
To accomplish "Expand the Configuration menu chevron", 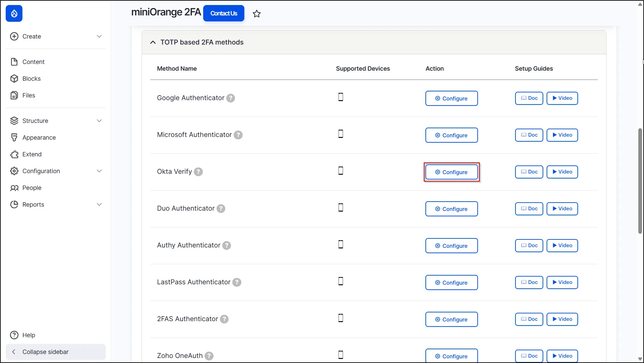I will coord(99,171).
